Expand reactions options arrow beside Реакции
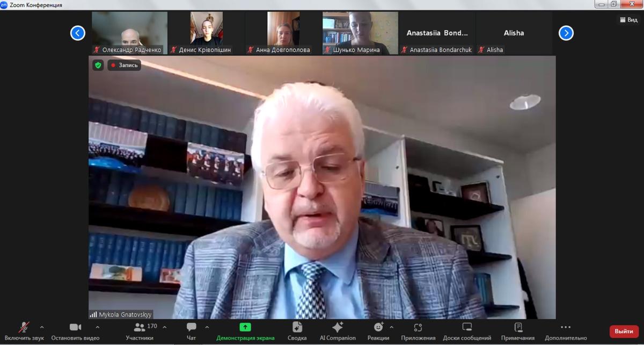Screen dimensions: 644x345 point(391,327)
